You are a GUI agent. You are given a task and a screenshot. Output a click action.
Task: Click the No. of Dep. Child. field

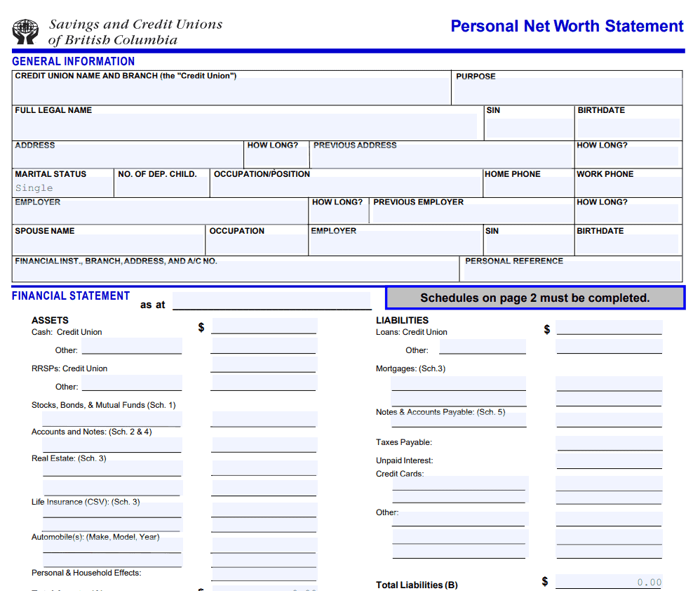162,187
